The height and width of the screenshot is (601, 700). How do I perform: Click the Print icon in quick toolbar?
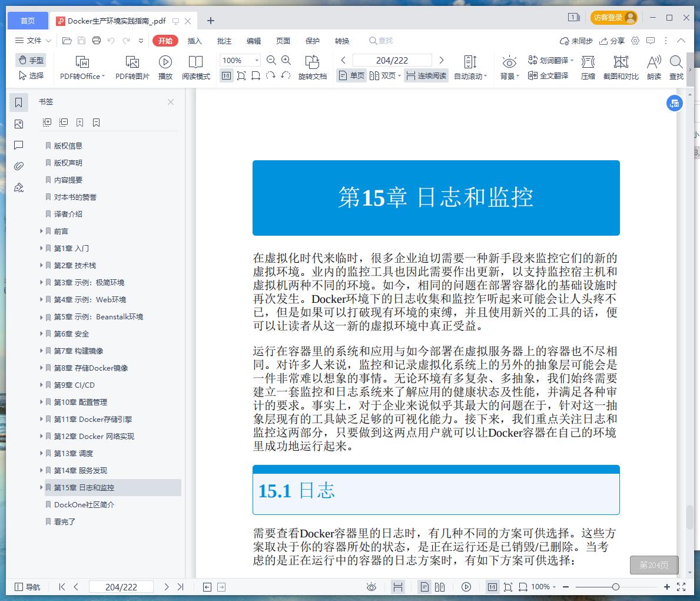click(x=97, y=41)
